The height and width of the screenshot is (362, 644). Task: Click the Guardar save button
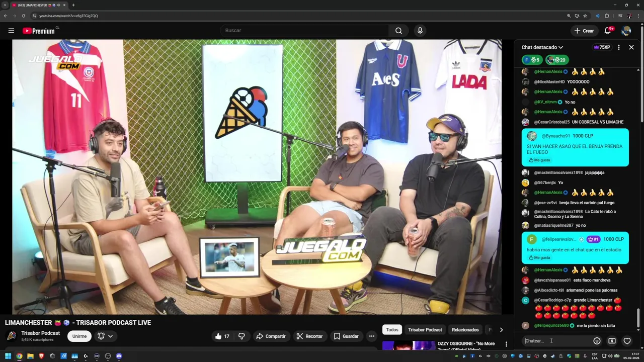346,336
